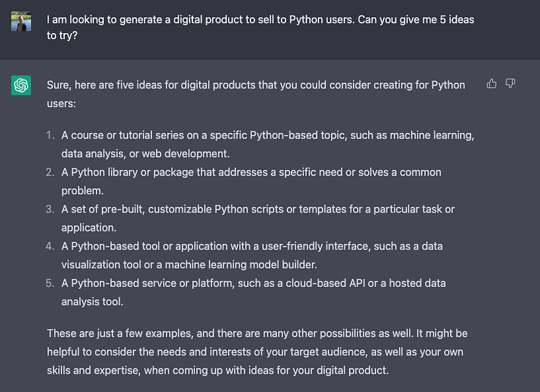Click the words 'machine learning' in idea one
Viewport: 540px width, 392px height.
(431, 135)
